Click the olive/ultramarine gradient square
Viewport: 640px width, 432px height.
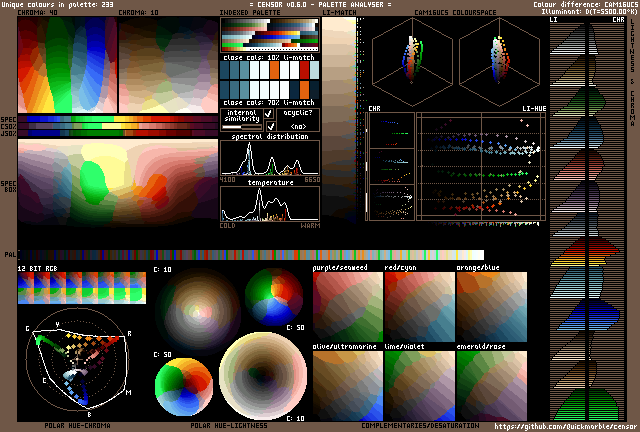[x=347, y=385]
